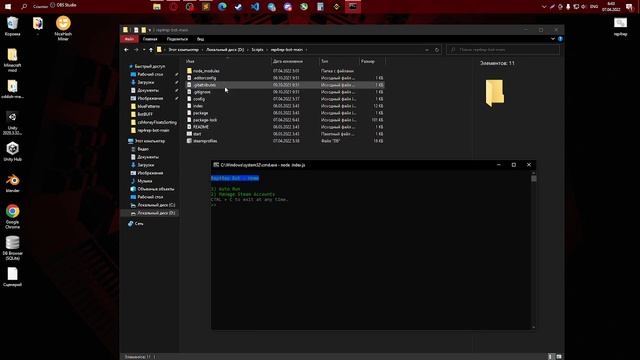Open Локальный диск (C:) in navigation pane
Viewport: 640px width, 360px height.
(153, 205)
